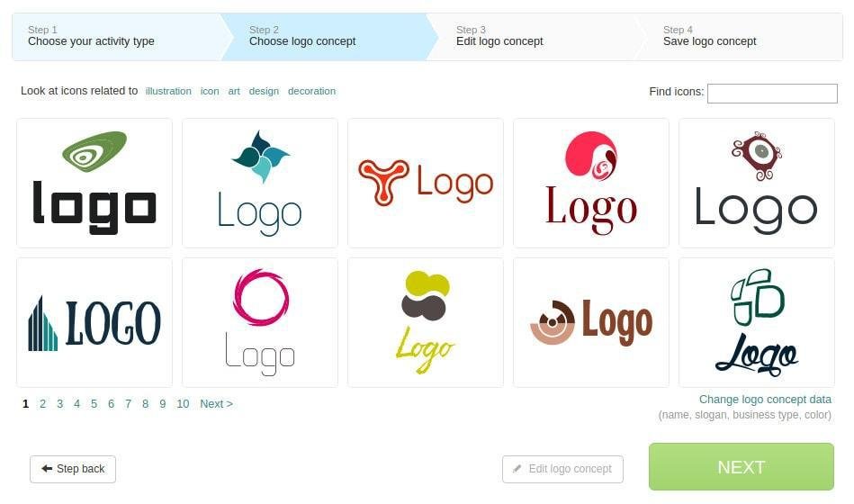Select the pink circle swirl logo

coord(591,183)
